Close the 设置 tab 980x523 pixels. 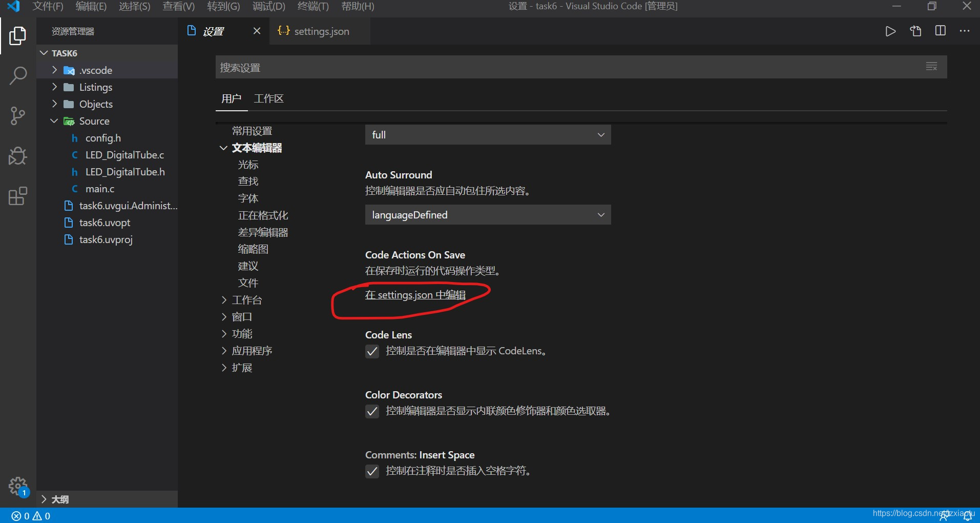(x=257, y=31)
